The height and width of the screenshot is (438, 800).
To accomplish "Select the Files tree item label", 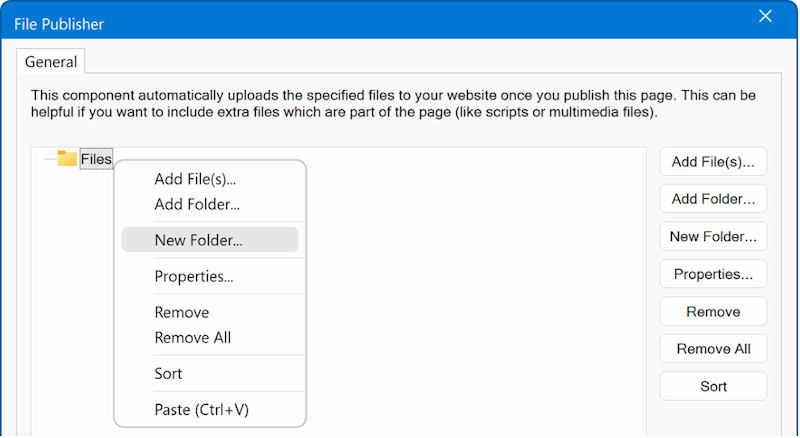I will [x=96, y=159].
